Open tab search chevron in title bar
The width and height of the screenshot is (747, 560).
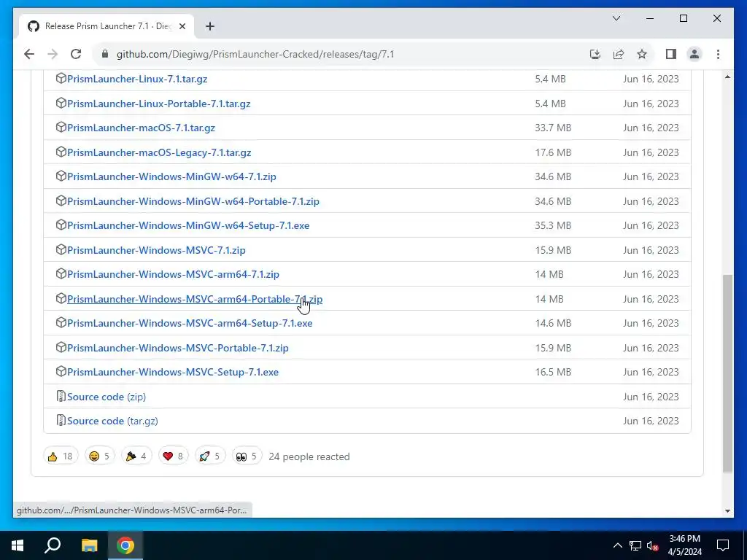point(616,18)
